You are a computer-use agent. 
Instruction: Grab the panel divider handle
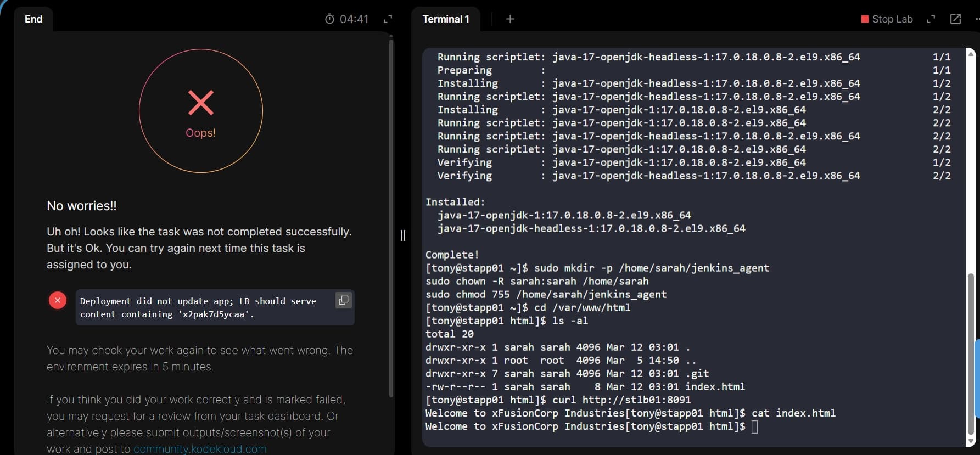(403, 235)
